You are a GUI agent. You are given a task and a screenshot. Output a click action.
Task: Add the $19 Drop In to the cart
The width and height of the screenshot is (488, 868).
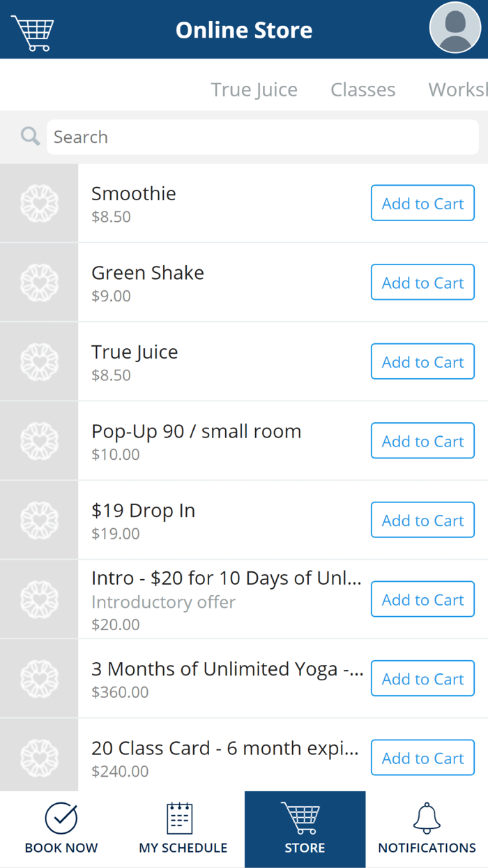(x=422, y=520)
